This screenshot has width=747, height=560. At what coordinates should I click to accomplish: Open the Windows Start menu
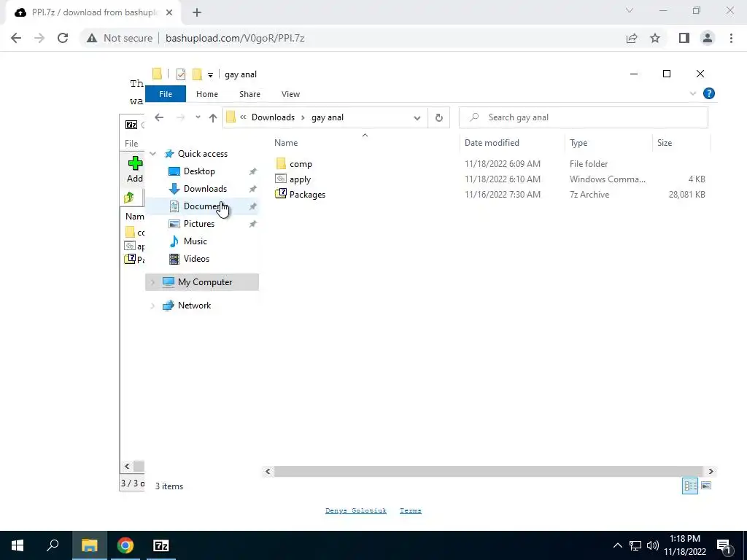tap(18, 545)
